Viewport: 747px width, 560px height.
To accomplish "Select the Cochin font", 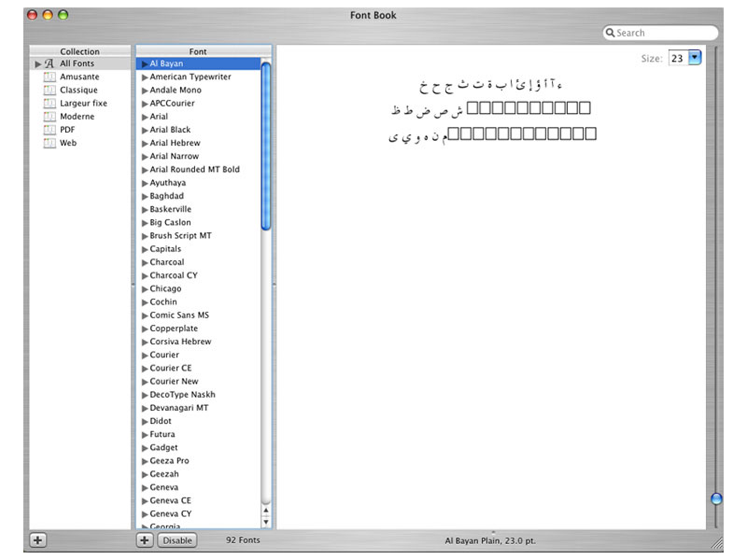I will [162, 301].
